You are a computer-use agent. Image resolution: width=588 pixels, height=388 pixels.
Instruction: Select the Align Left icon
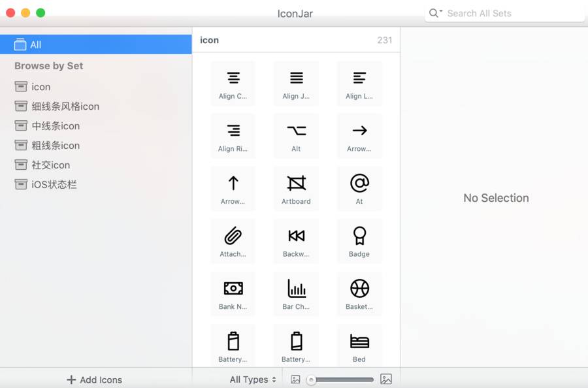click(x=359, y=84)
